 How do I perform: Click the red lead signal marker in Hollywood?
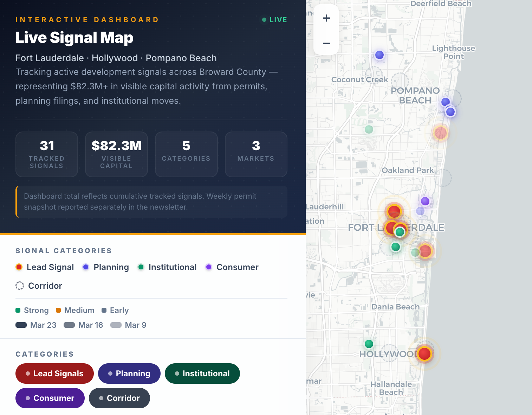click(x=424, y=353)
